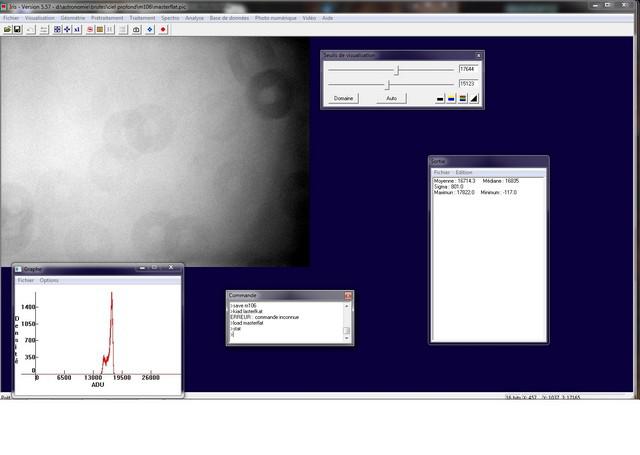
Task: Open the Spectro menu
Action: (170, 18)
